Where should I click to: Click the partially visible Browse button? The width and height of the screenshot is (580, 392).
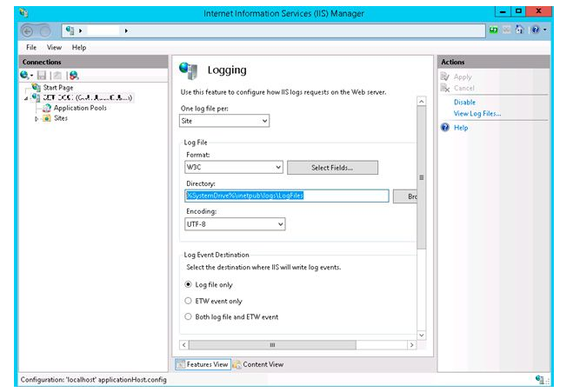[x=404, y=196]
